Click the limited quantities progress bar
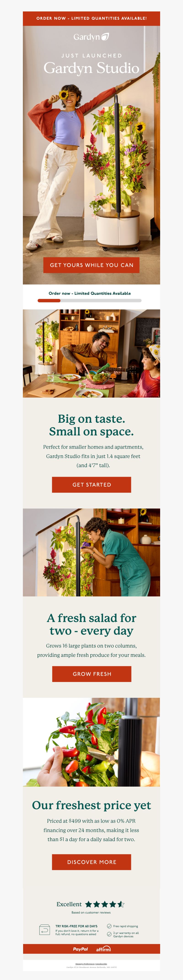183x980 pixels. [x=89, y=300]
